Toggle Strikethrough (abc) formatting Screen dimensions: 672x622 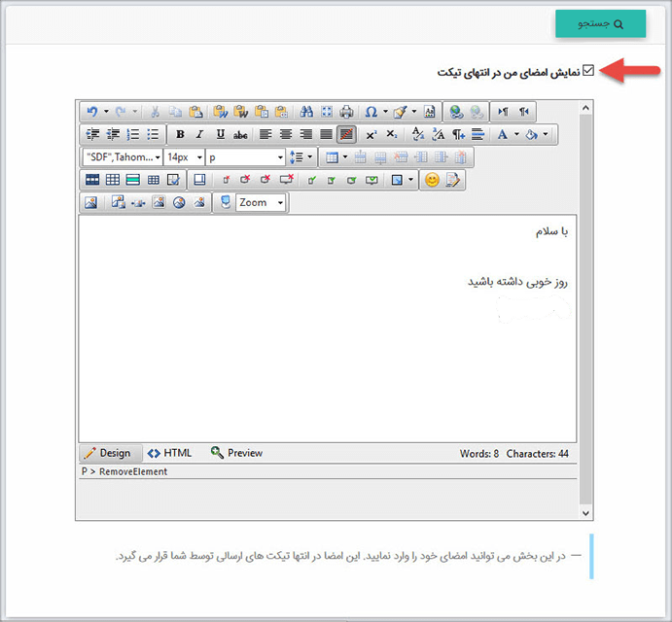[240, 135]
